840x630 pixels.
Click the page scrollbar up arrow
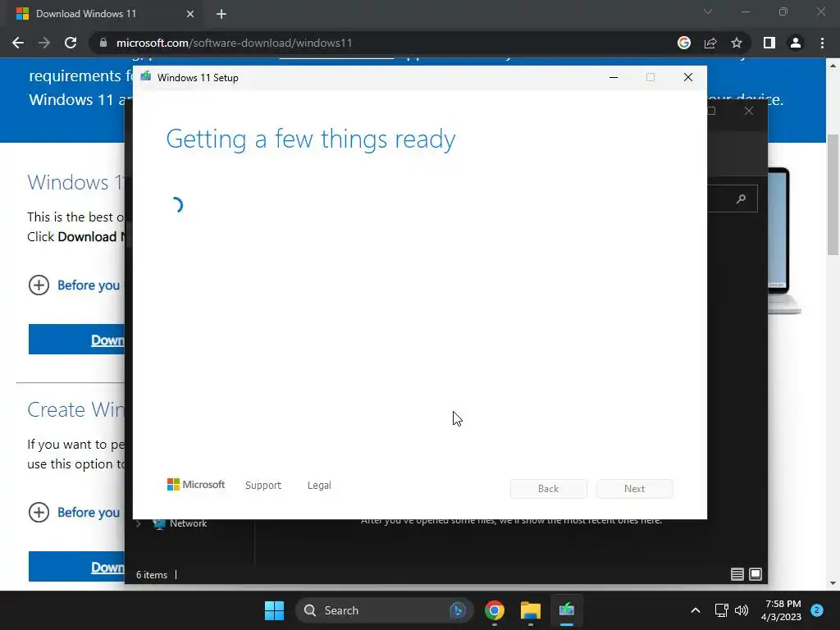tap(833, 66)
